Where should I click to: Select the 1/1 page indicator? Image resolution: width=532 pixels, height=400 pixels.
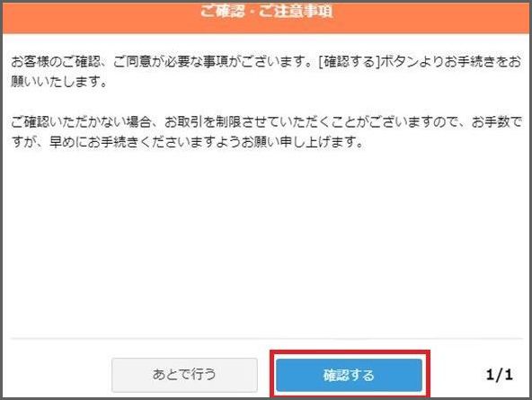(499, 375)
